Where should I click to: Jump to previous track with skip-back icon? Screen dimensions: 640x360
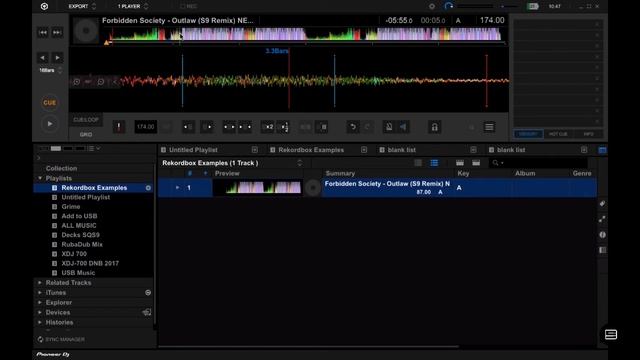[x=43, y=32]
